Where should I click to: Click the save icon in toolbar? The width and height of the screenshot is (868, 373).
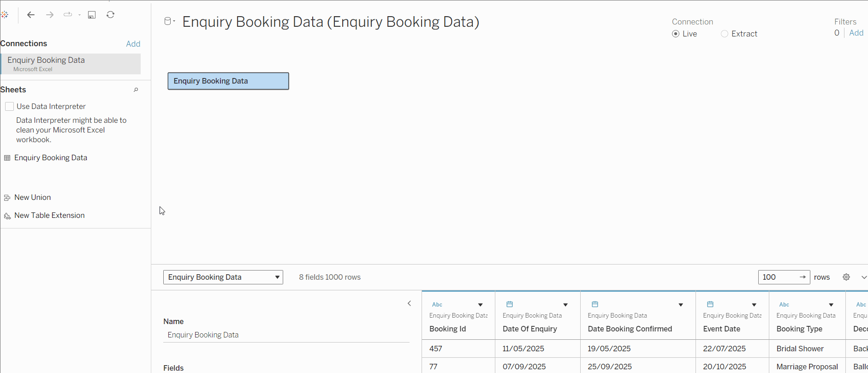92,15
